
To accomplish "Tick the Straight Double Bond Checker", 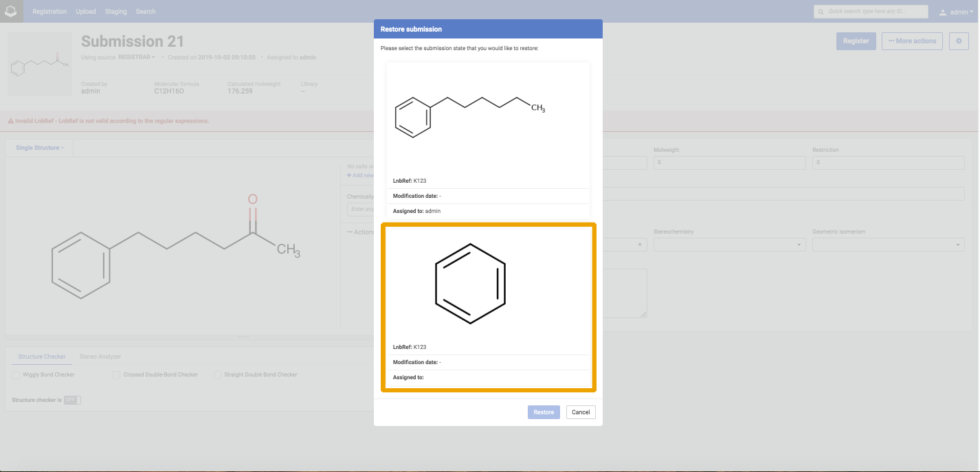I will [x=218, y=375].
